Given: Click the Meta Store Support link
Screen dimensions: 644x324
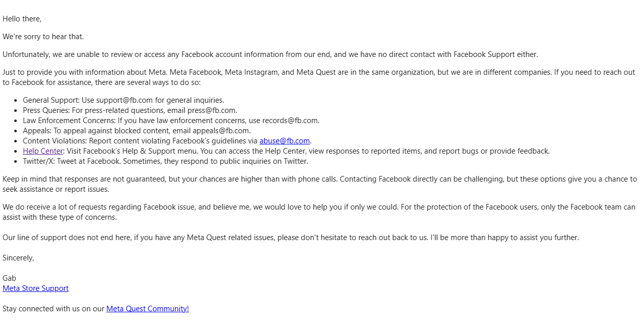Looking at the screenshot, I should [36, 288].
